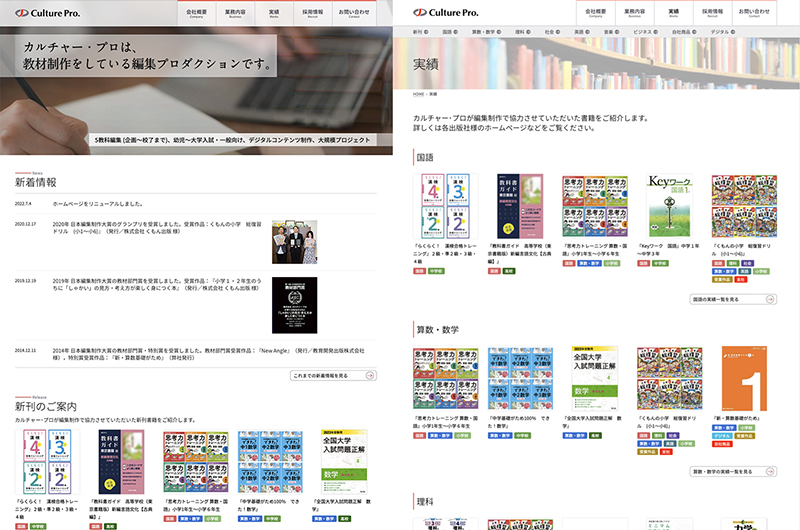The width and height of the screenshot is (800, 530).
Task: Click the 2020 award ceremony photo
Action: click(x=294, y=241)
